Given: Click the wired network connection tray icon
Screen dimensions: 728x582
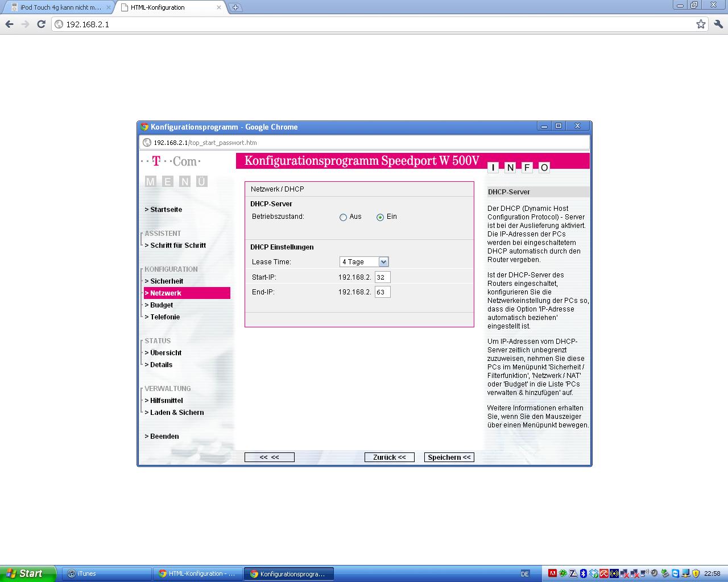Looking at the screenshot, I should [685, 573].
